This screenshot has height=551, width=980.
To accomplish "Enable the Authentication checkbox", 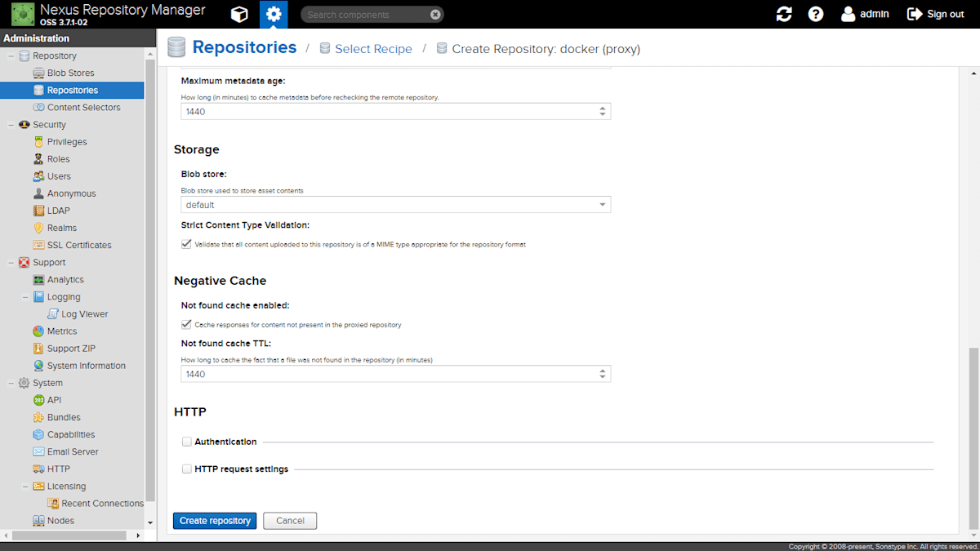I will (187, 442).
